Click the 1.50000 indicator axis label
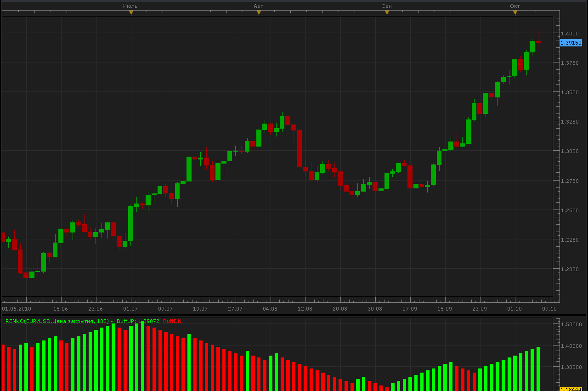The image size is (588, 391). (x=571, y=324)
